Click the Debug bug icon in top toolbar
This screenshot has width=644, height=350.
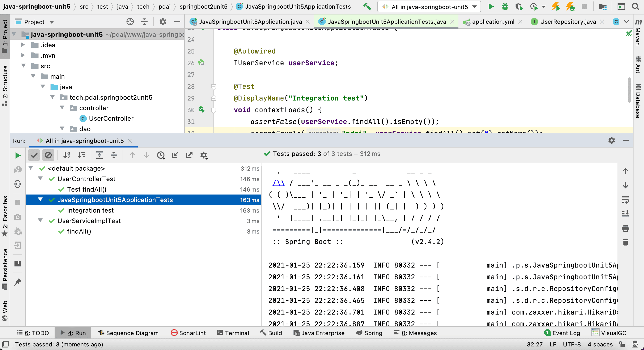[505, 7]
